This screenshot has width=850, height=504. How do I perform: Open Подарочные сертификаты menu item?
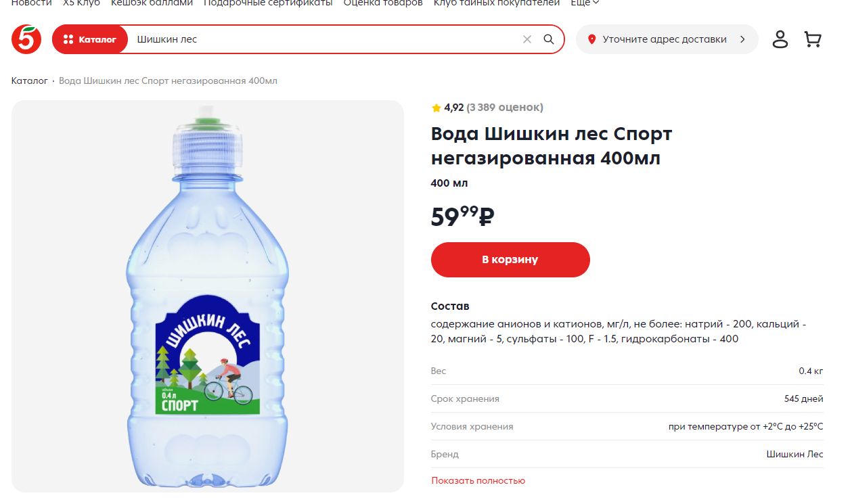(268, 3)
